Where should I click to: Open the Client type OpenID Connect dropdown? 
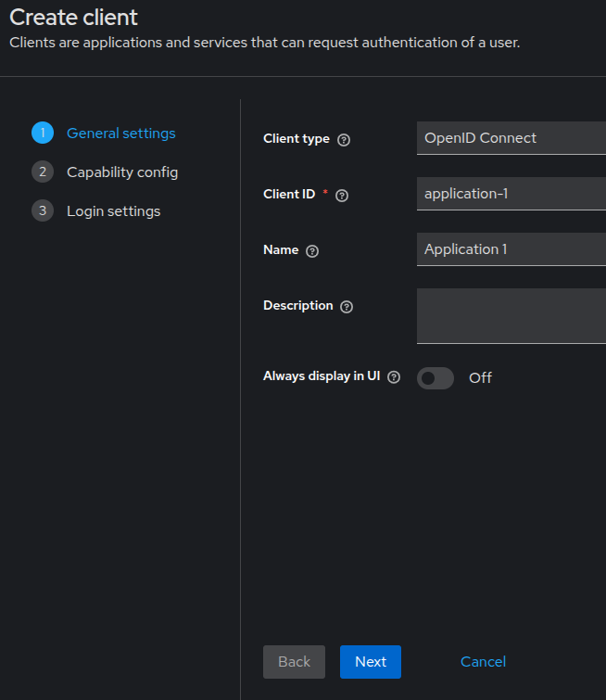coord(511,138)
